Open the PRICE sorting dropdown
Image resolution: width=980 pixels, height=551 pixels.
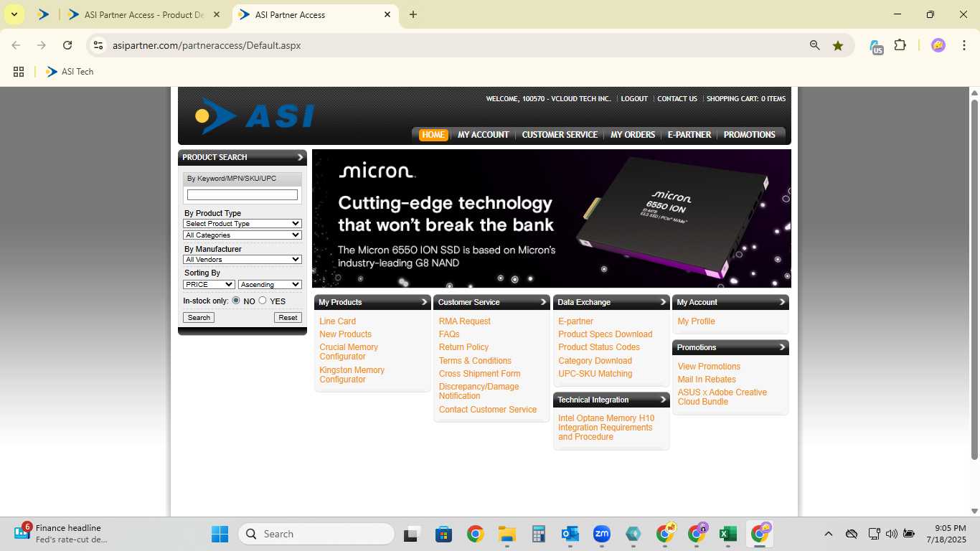209,285
